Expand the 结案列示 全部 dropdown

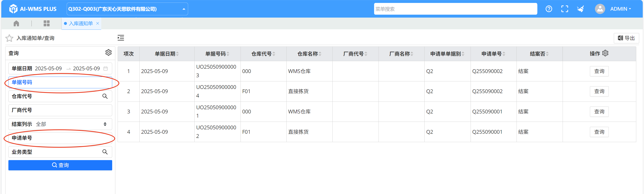click(x=60, y=124)
